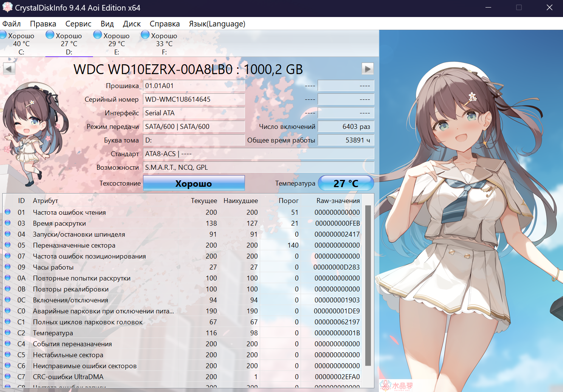
Task: Click status icon of attribute 09
Action: tap(8, 266)
